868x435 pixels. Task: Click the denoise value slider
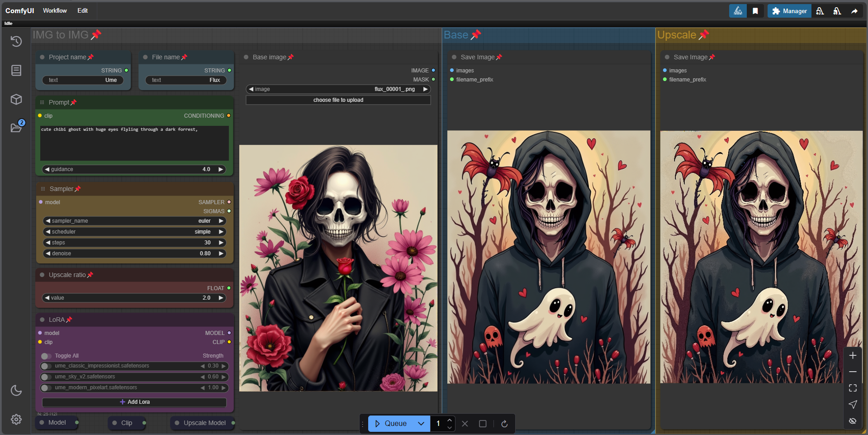(x=134, y=253)
